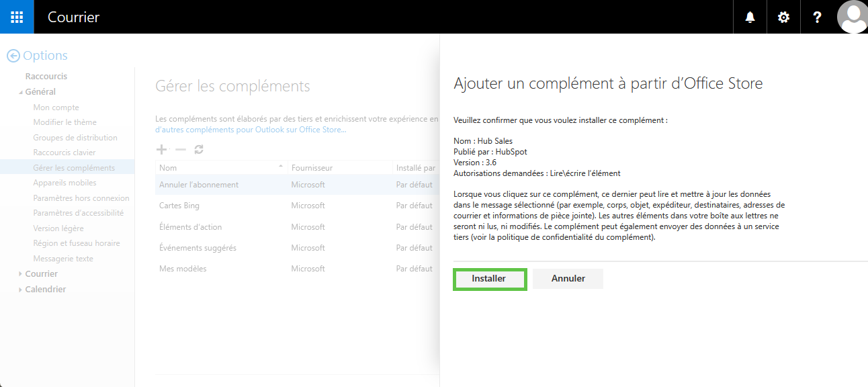Click the Installer button
The image size is (868, 387).
(489, 279)
